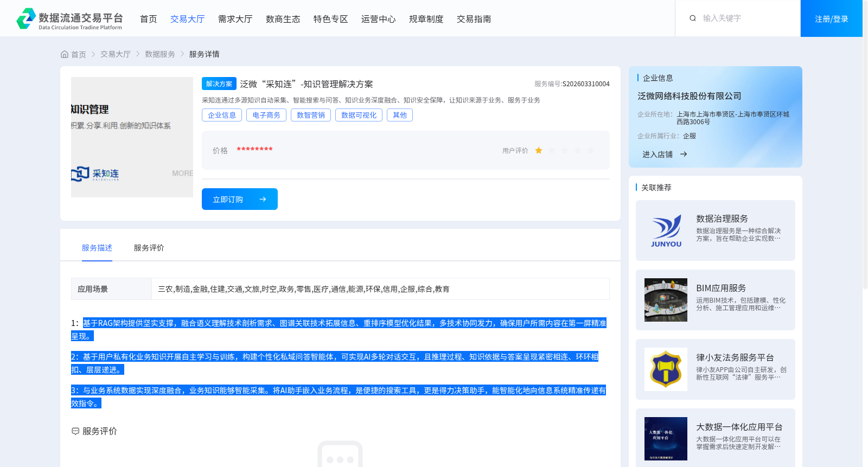Open 规章制度 menu item
This screenshot has height=467, width=868.
(426, 19)
